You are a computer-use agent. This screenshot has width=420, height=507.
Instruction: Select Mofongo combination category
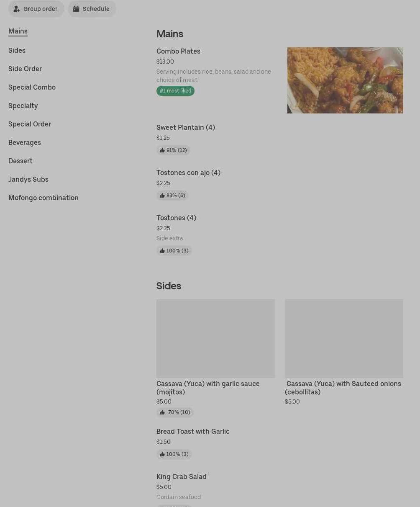click(44, 198)
